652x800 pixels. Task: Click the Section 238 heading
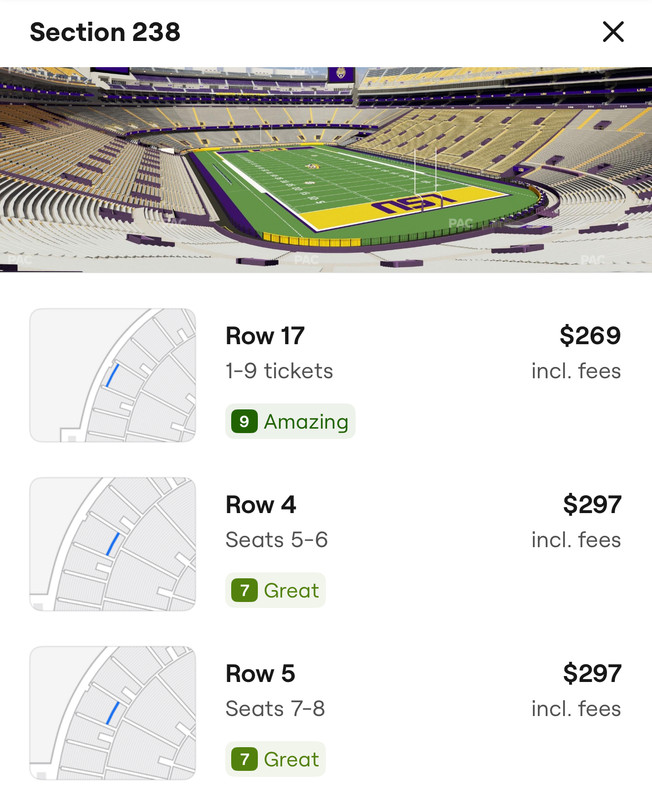pos(105,32)
